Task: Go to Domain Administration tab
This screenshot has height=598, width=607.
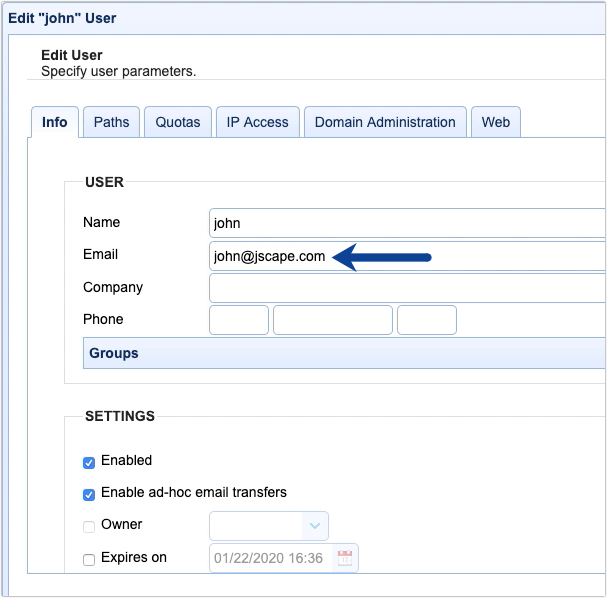Action: [385, 122]
